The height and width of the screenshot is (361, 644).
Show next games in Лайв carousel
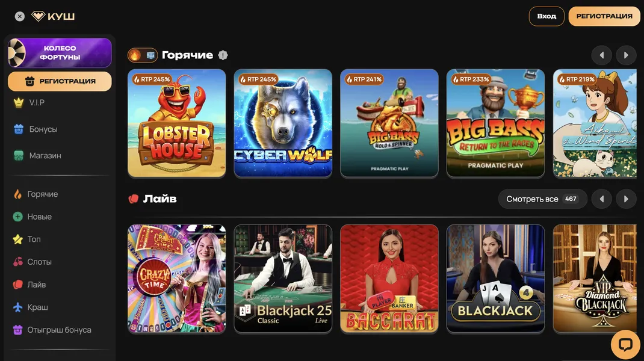tap(626, 199)
